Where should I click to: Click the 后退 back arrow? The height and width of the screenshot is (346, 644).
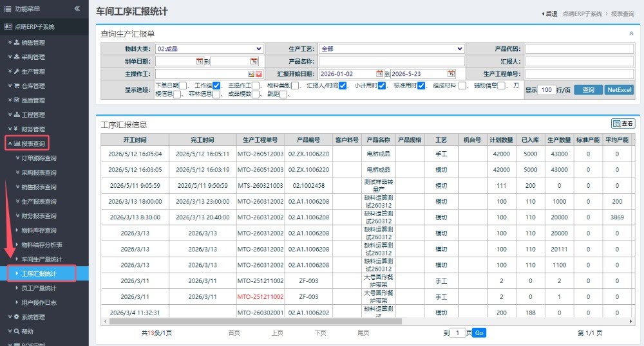pos(549,14)
